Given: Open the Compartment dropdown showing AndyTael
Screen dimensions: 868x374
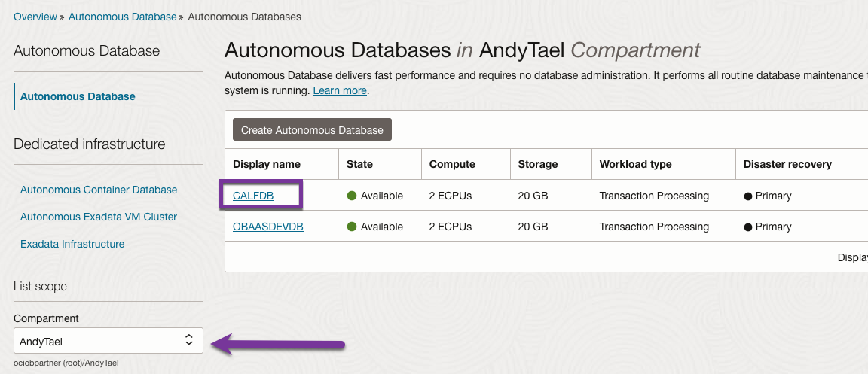Looking at the screenshot, I should coord(98,341).
